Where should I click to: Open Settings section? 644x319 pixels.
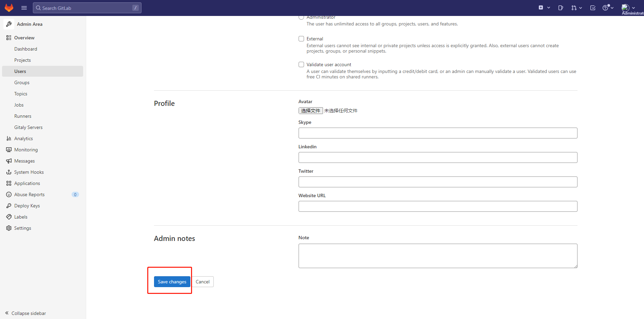click(23, 228)
